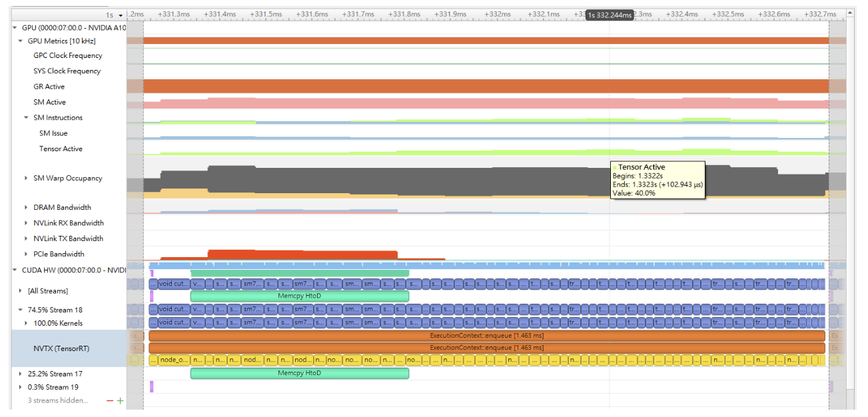Collapse the 74.5% Stream 18 row
The width and height of the screenshot is (868, 417).
pos(21,310)
